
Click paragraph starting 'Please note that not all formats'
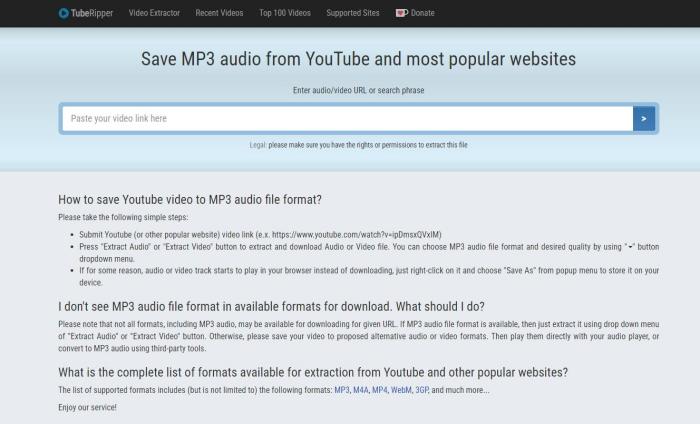click(358, 336)
